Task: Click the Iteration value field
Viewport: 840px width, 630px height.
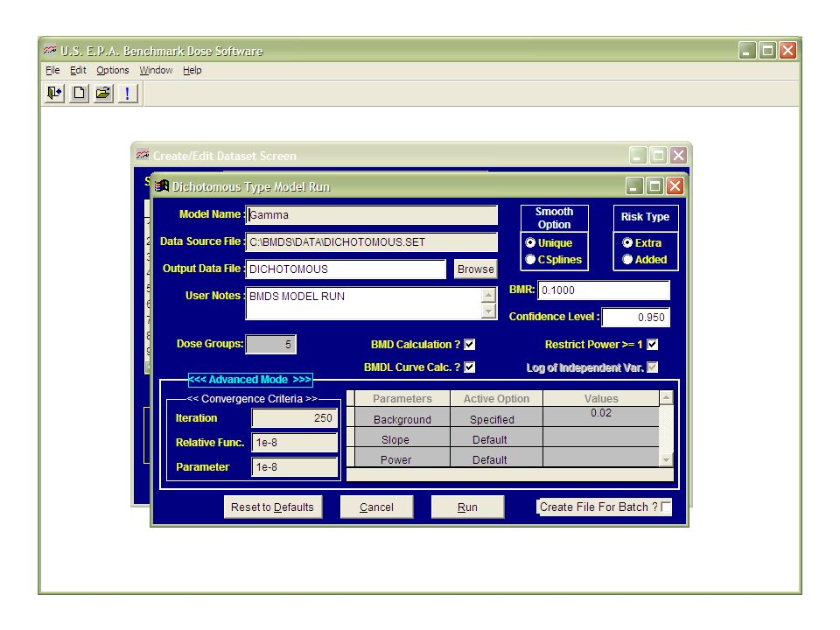Action: click(295, 418)
